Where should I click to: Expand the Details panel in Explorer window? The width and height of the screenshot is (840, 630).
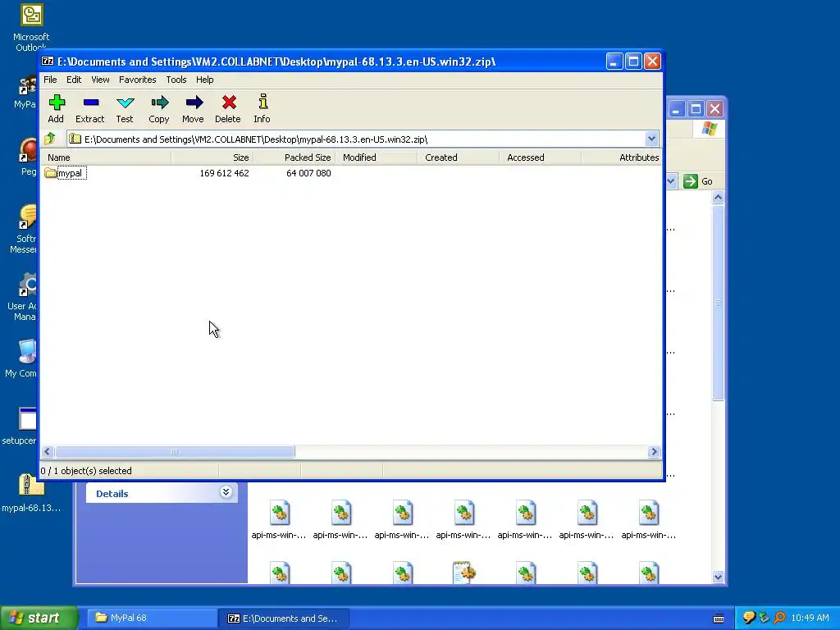226,492
